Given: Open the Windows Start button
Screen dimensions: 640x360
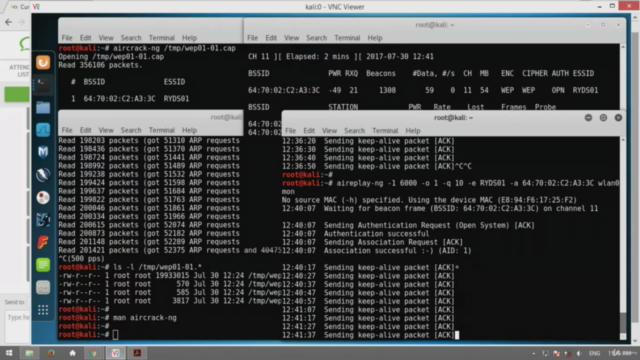Looking at the screenshot, I should [9, 353].
